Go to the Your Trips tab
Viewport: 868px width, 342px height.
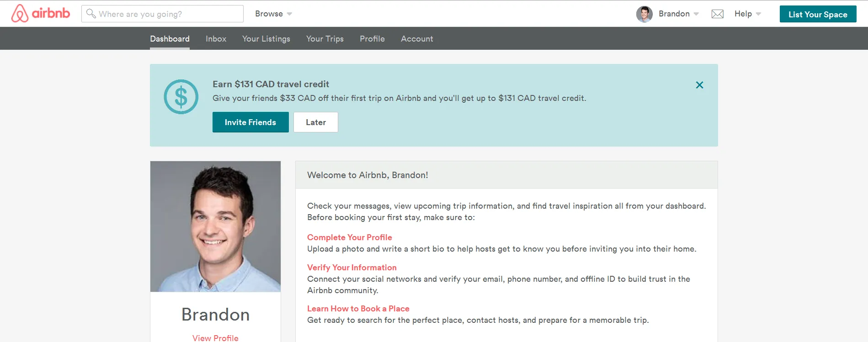[x=325, y=39]
